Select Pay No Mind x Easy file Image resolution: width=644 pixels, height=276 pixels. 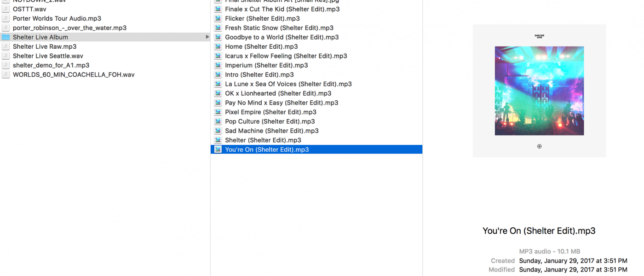[282, 103]
